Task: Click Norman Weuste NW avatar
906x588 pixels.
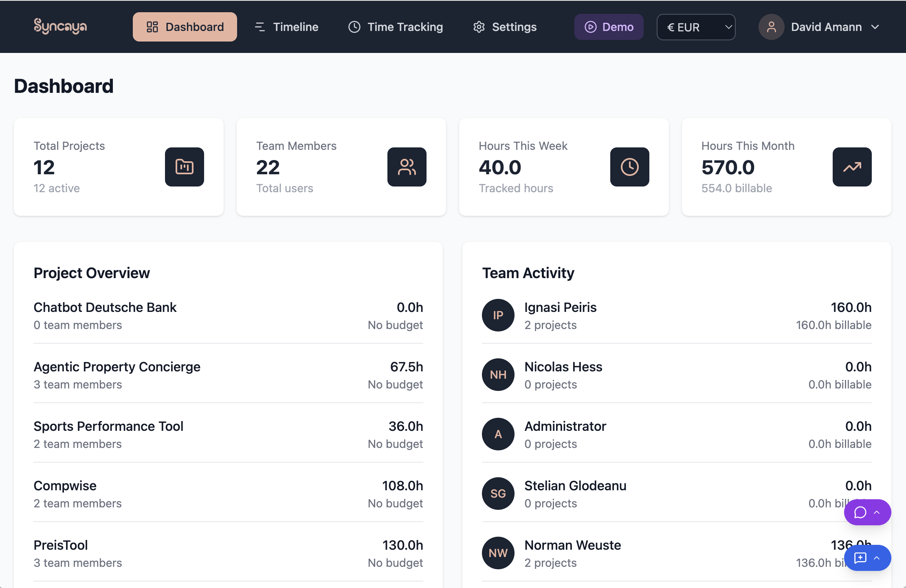Action: [498, 553]
